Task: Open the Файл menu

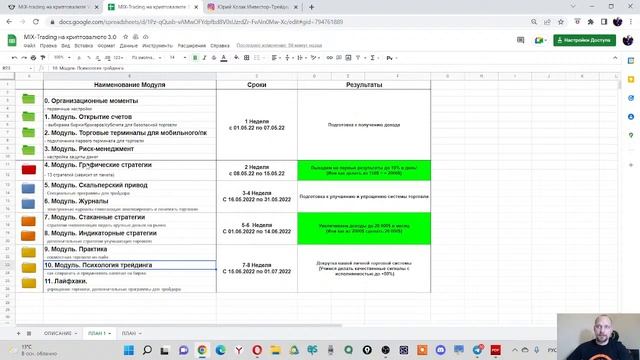Action: click(x=29, y=46)
